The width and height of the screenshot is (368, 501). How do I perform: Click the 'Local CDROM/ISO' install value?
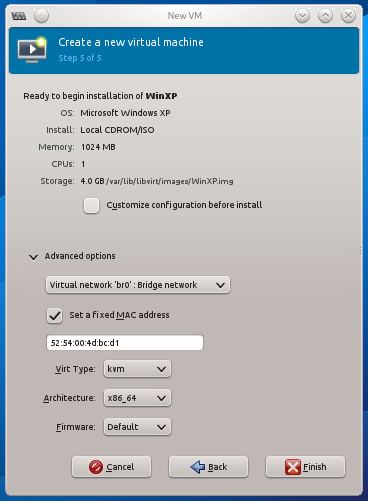117,130
